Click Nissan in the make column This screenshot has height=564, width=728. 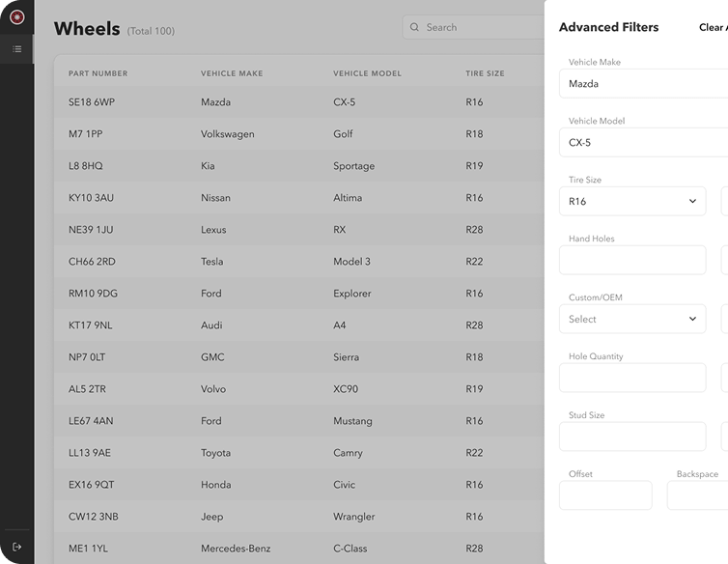215,198
